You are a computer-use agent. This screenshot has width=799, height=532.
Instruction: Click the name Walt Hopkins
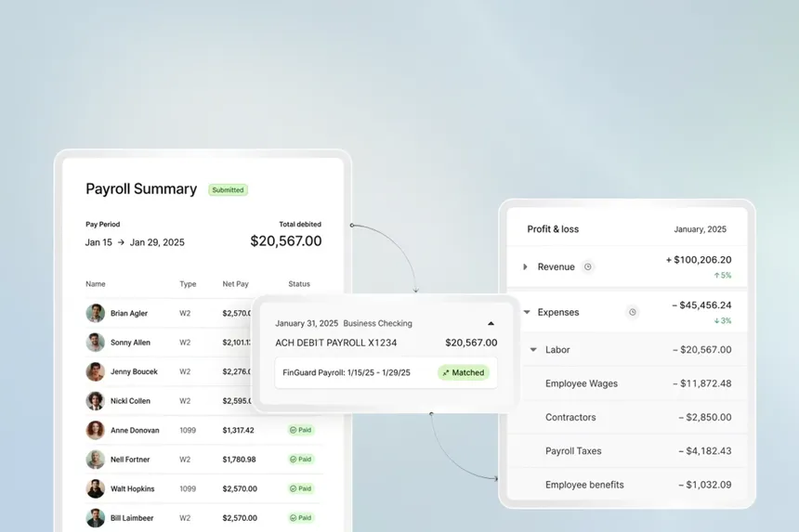133,488
